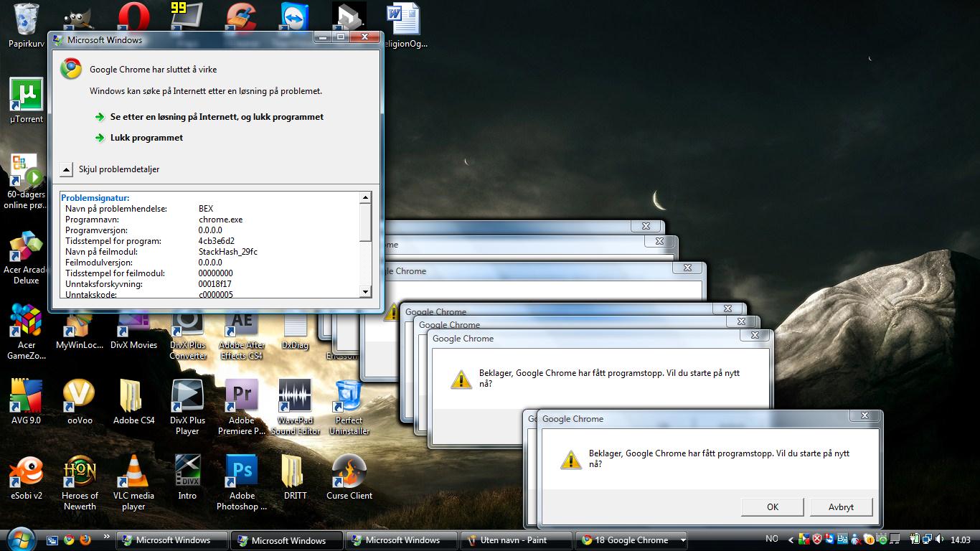This screenshot has width=980, height=551.
Task: Open VLC media player shortcut
Action: (133, 482)
